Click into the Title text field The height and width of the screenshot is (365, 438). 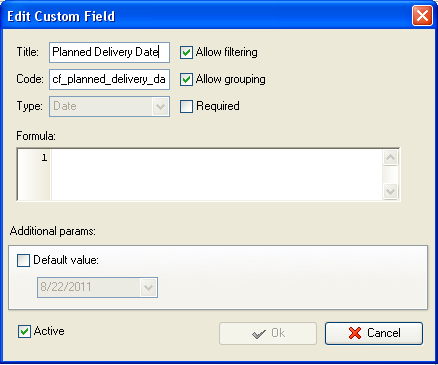[x=109, y=52]
